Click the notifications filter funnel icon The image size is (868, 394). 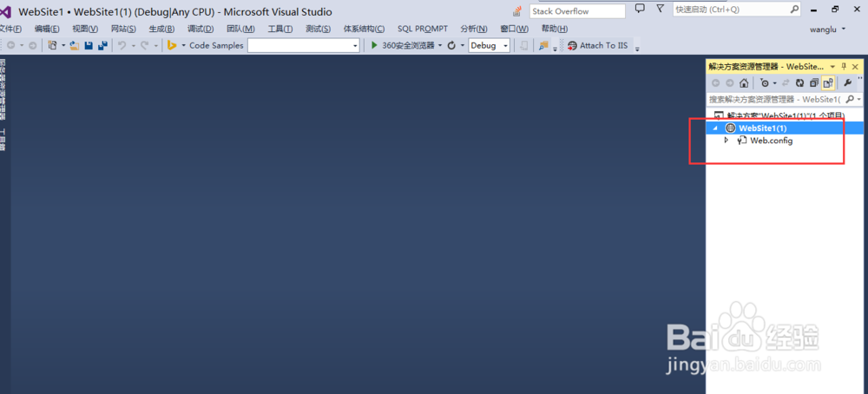pos(660,9)
